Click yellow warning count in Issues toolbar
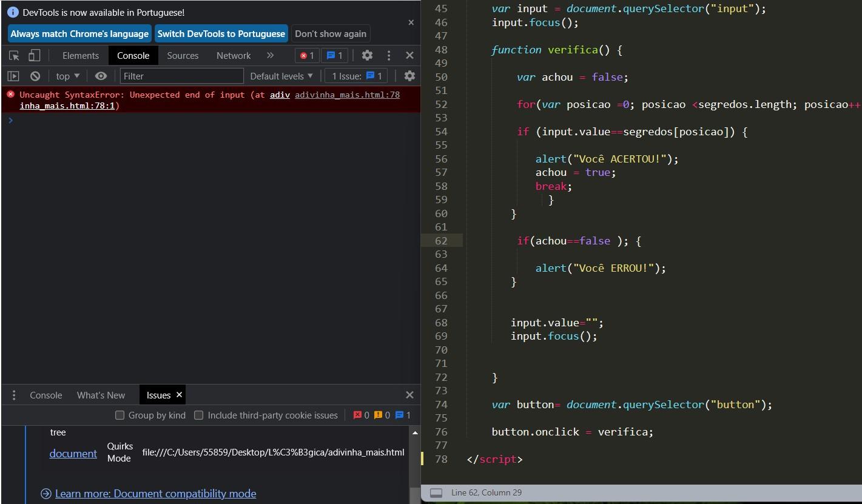 [x=382, y=415]
